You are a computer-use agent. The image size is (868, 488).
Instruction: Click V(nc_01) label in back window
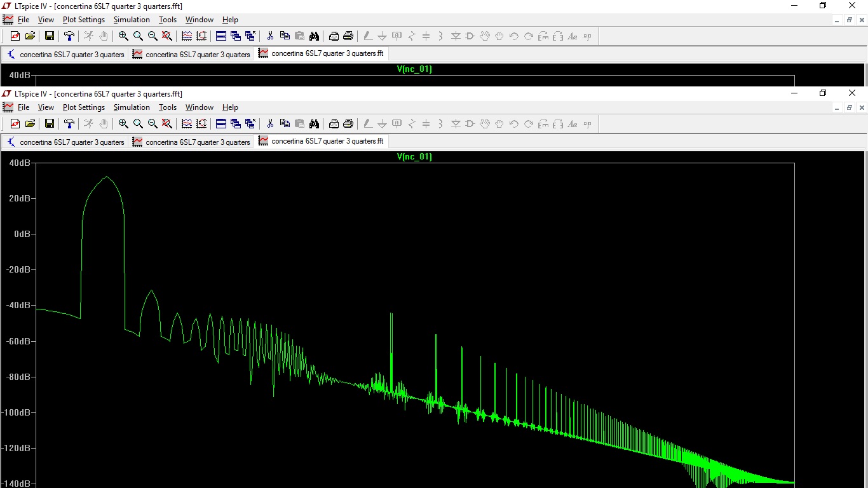click(414, 69)
